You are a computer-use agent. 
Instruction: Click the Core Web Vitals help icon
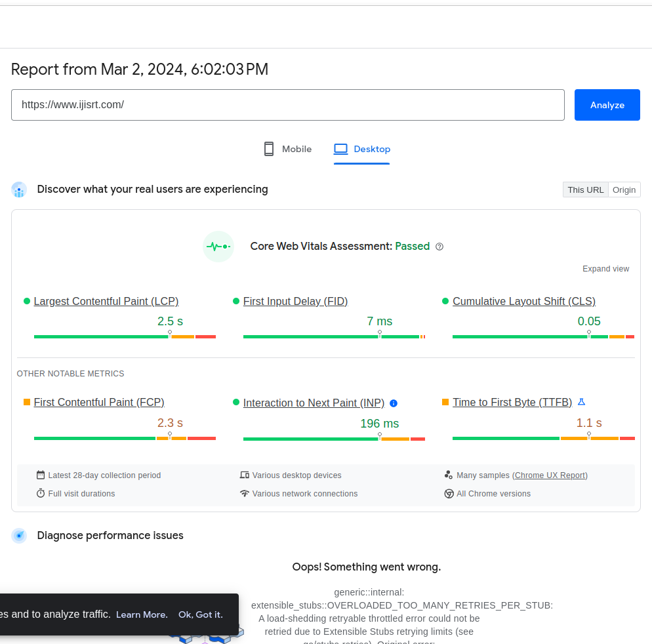point(439,247)
